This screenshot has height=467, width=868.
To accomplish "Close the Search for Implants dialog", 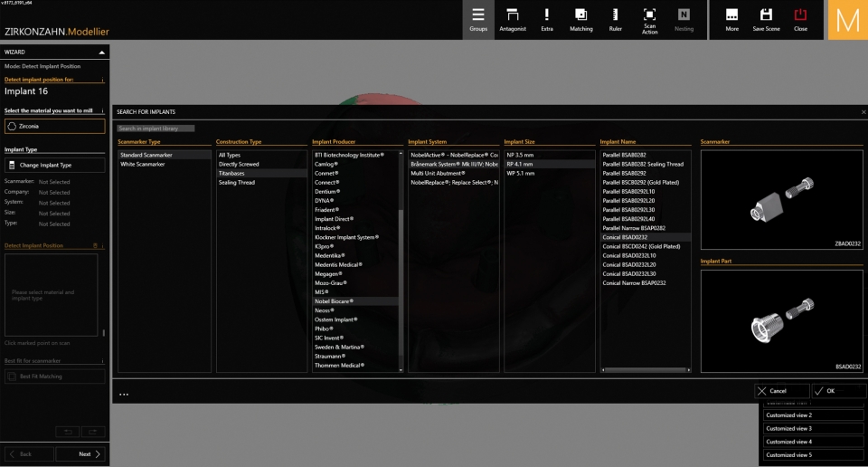I will [x=863, y=112].
